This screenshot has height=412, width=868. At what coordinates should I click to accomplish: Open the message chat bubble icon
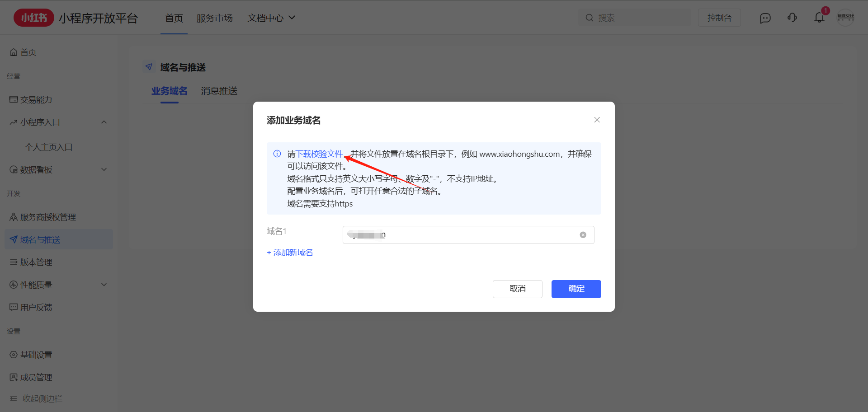tap(765, 18)
